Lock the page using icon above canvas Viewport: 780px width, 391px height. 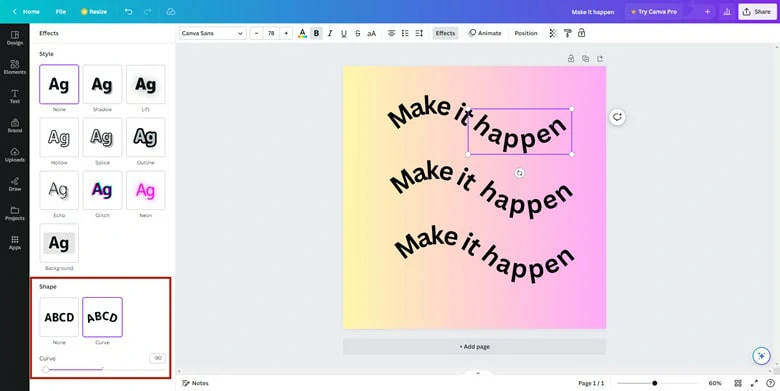pyautogui.click(x=571, y=59)
